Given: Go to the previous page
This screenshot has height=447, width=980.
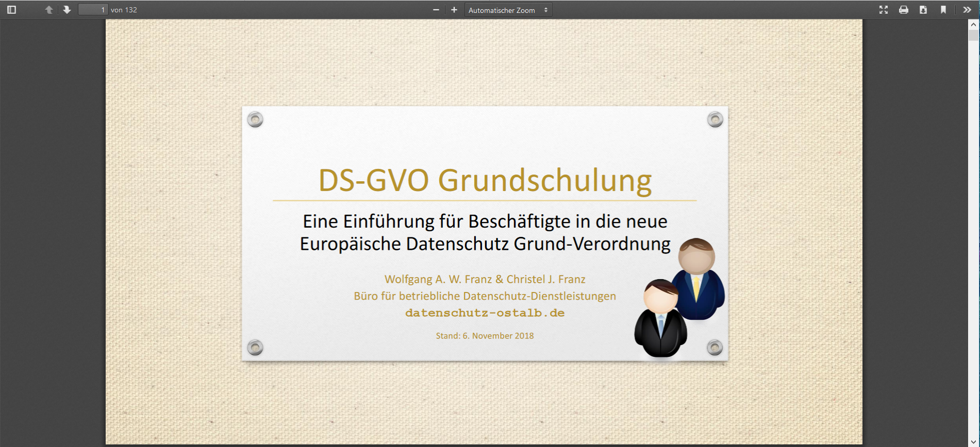Looking at the screenshot, I should coord(49,10).
